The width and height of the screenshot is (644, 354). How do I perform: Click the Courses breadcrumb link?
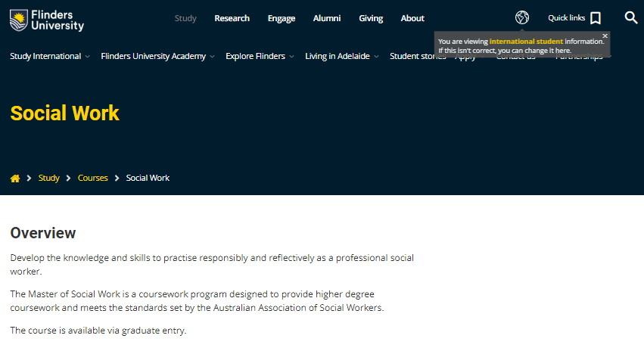point(93,179)
